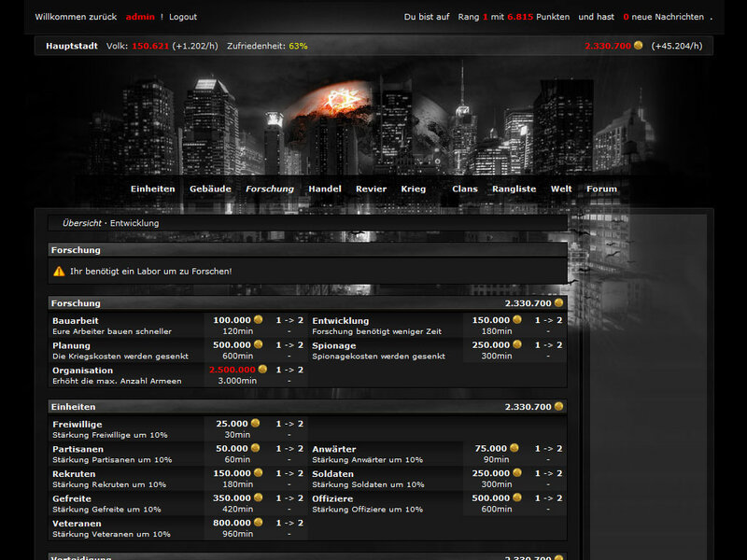
Task: Open the admin profile link
Action: click(140, 16)
